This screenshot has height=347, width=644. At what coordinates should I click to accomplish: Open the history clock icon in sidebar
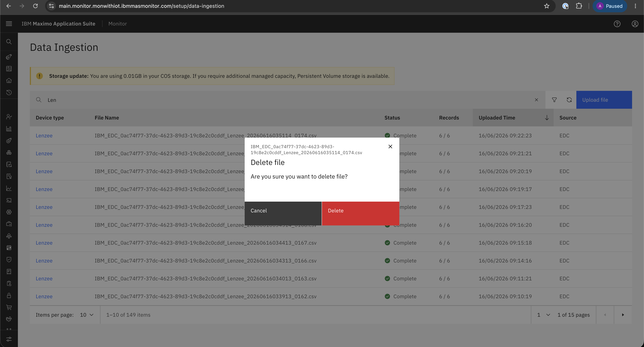tap(9, 93)
